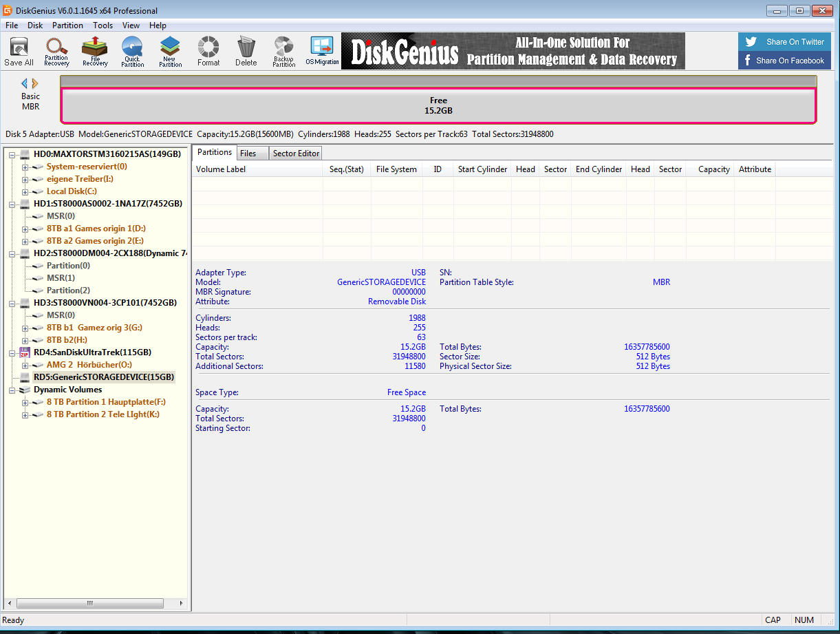The image size is (840, 634).
Task: Click tree panel scrollbar left arrow
Action: click(10, 603)
